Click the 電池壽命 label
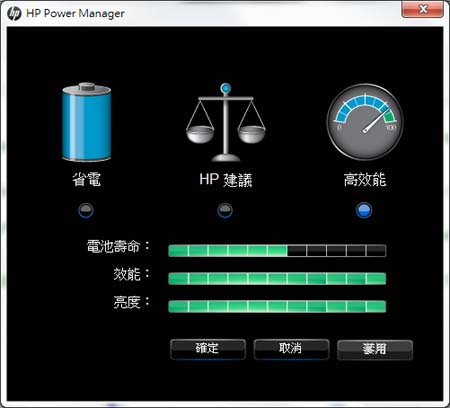 tap(118, 246)
